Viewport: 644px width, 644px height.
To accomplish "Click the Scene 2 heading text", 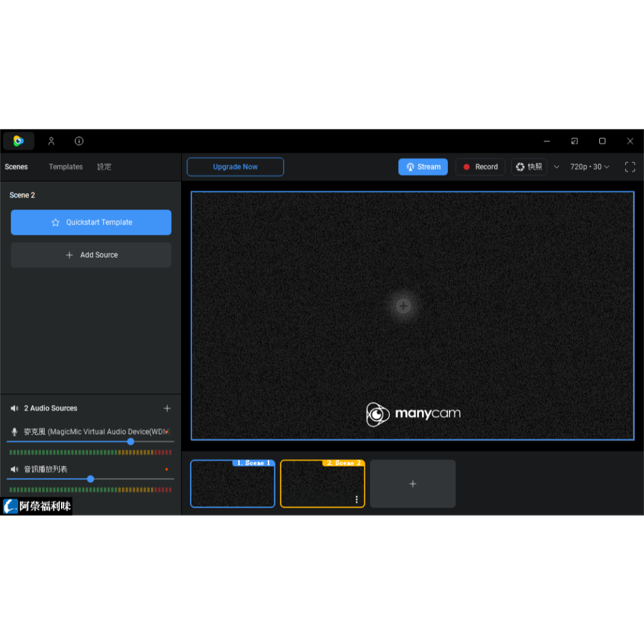I will [x=22, y=195].
